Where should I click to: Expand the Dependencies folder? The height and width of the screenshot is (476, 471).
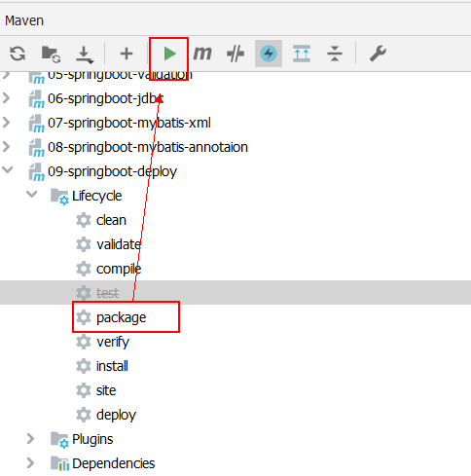pyautogui.click(x=30, y=463)
